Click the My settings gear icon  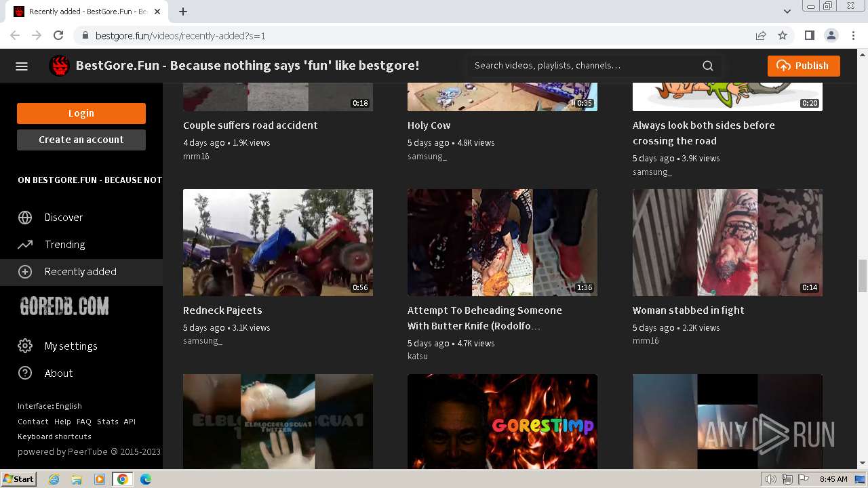tap(25, 346)
